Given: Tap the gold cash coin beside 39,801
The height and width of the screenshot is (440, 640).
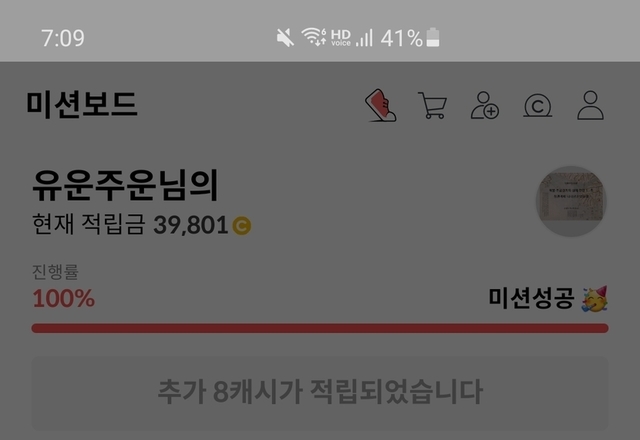Looking at the screenshot, I should pos(242,226).
